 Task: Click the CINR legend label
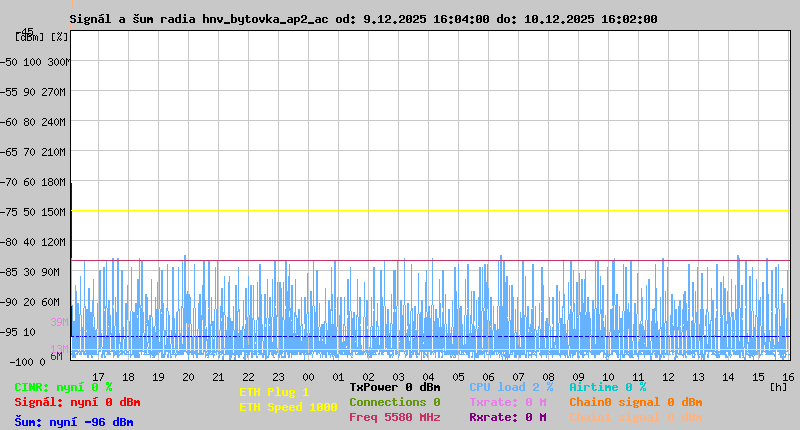(x=63, y=387)
